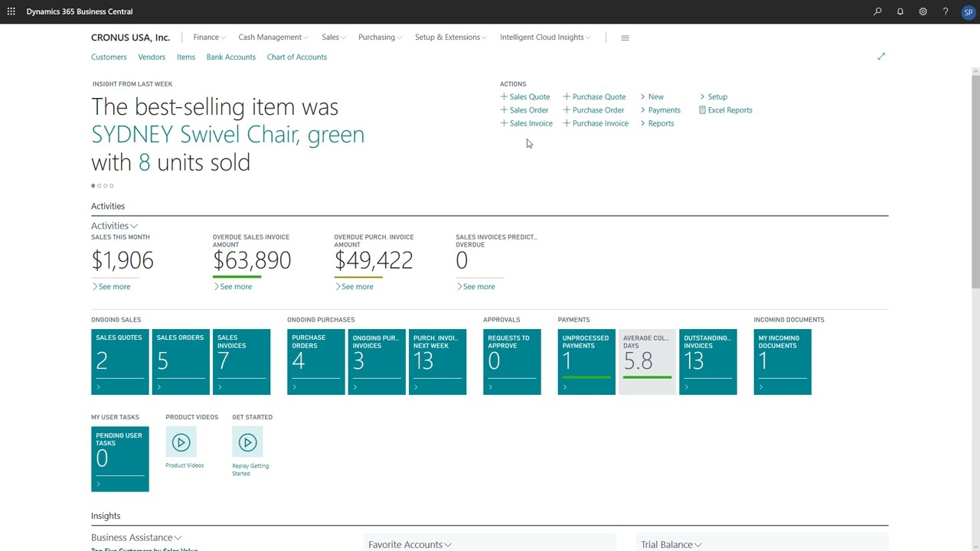Screen dimensions: 980x551
Task: Open the Sales Invoices tile
Action: pyautogui.click(x=241, y=362)
